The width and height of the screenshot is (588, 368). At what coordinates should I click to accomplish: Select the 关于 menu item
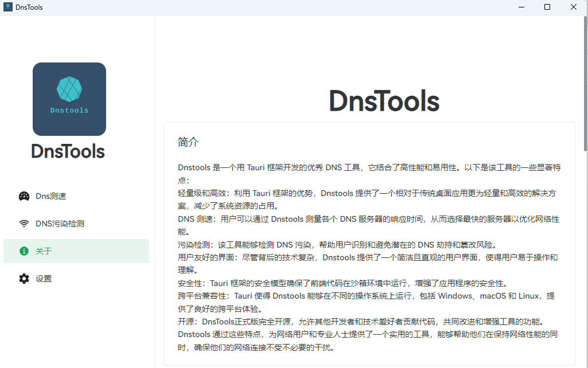click(x=76, y=251)
